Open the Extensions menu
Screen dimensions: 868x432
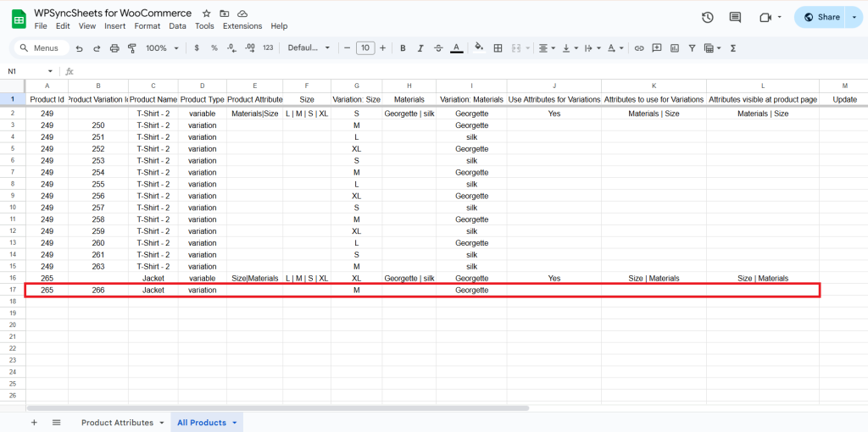point(242,26)
